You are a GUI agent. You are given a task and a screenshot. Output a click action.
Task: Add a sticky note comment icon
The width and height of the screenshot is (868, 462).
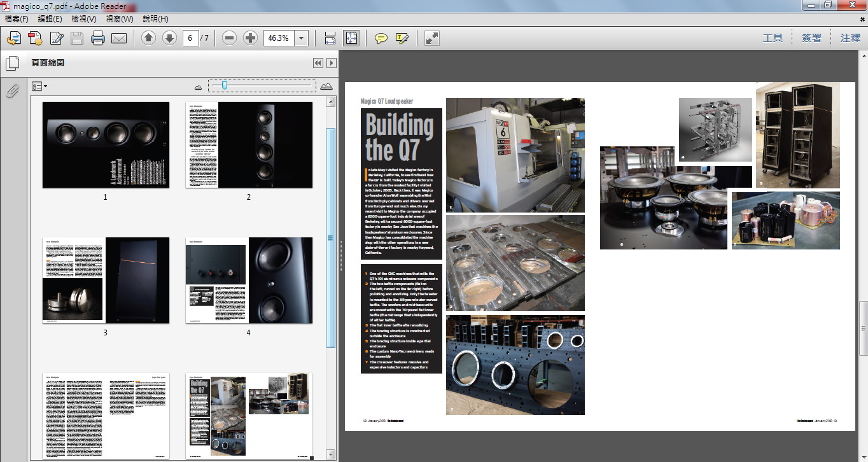(x=381, y=38)
